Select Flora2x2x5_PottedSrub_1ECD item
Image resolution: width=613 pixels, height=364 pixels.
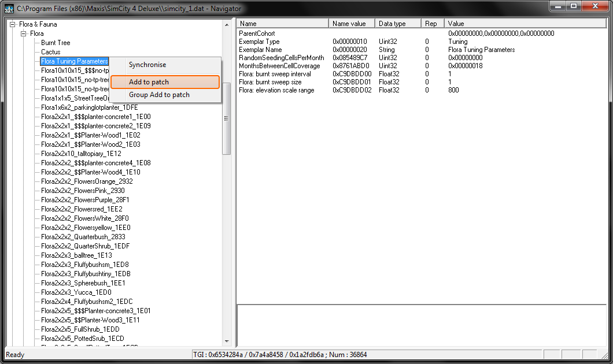click(x=83, y=338)
